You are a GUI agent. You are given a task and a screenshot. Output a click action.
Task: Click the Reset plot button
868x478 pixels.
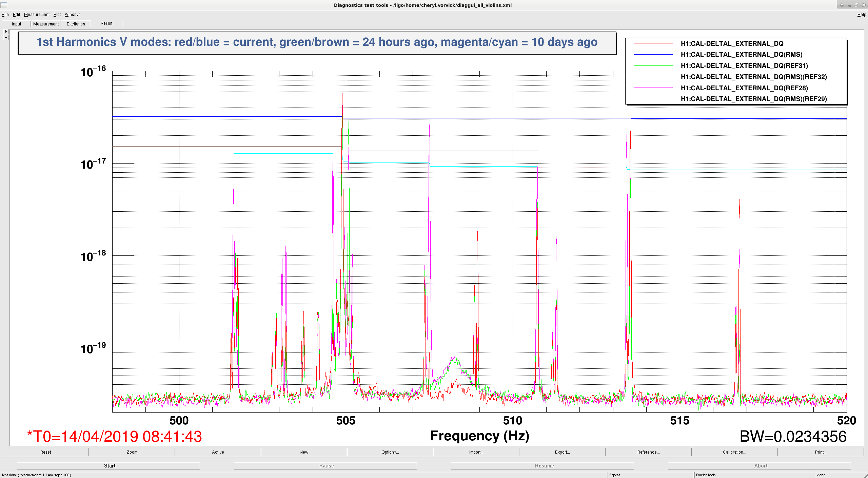(45, 452)
